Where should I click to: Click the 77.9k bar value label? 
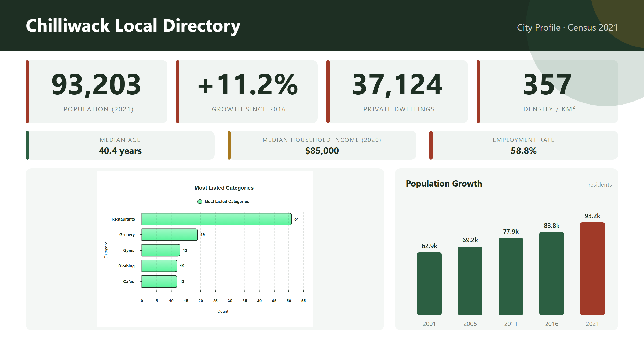[511, 232]
